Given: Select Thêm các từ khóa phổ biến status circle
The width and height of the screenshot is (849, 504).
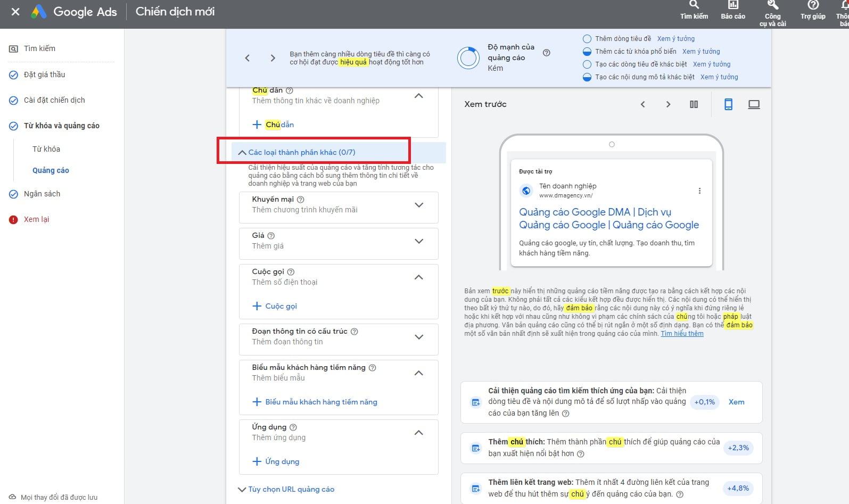Looking at the screenshot, I should (x=587, y=52).
